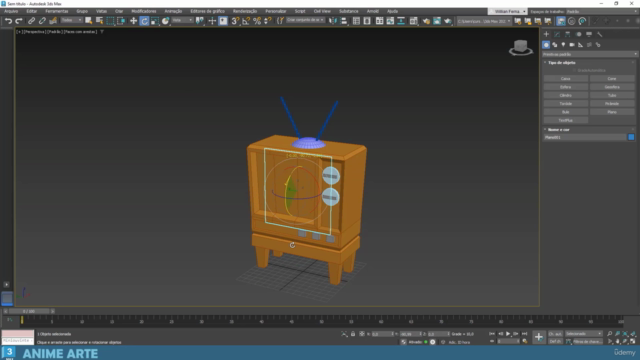
Task: Select the Cameras category icon
Action: (572, 45)
